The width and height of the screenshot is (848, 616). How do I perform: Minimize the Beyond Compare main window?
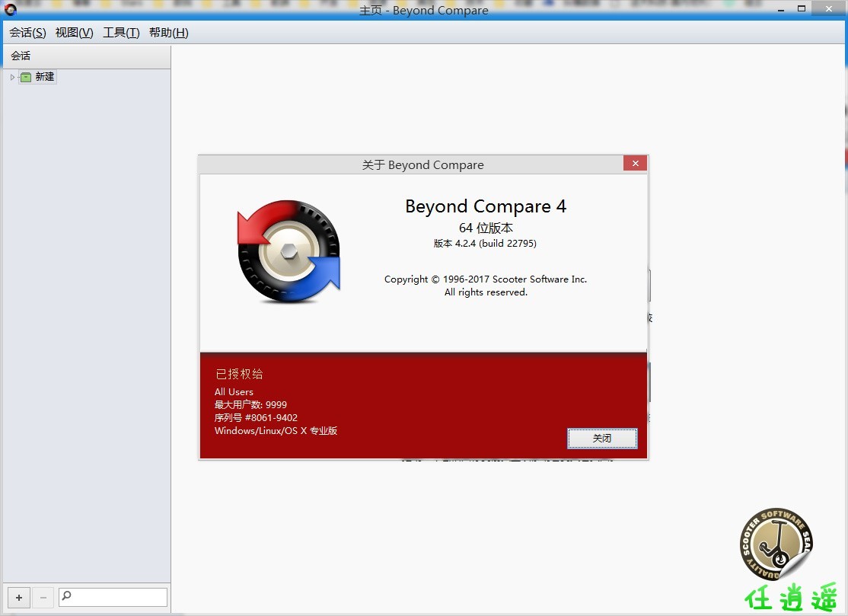(781, 9)
